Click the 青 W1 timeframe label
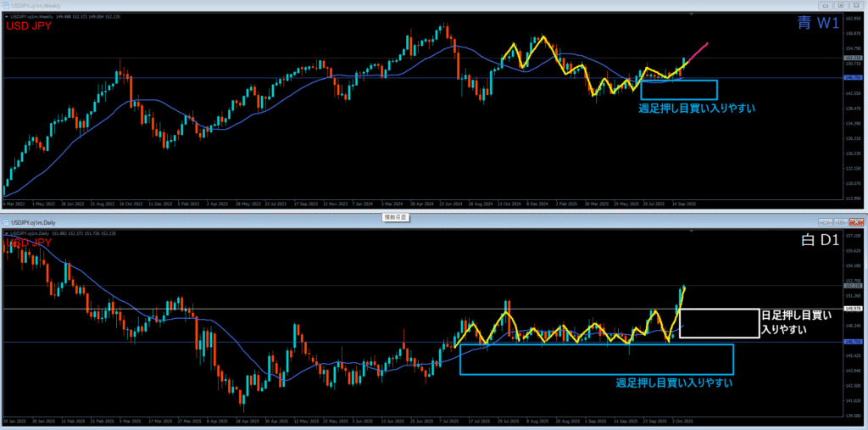Image resolution: width=868 pixels, height=430 pixels. [819, 25]
